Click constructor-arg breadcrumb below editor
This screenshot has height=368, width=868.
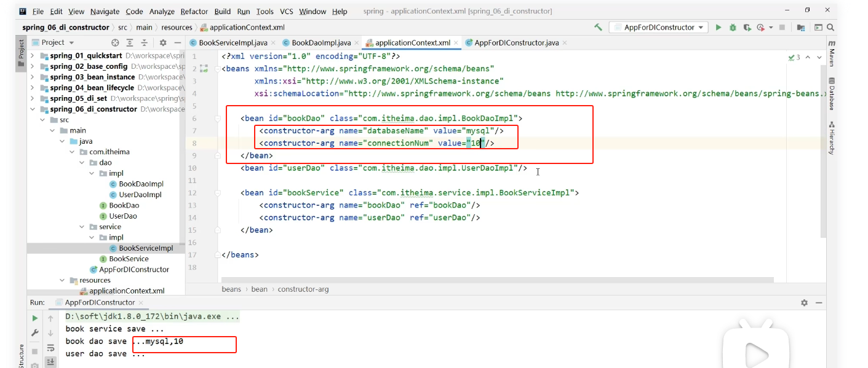(x=303, y=289)
